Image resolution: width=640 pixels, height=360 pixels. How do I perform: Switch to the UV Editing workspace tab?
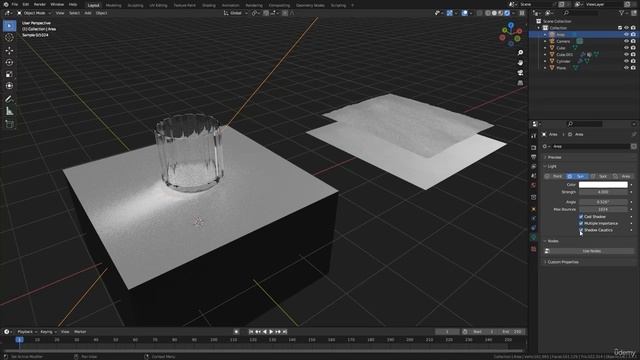coord(158,5)
